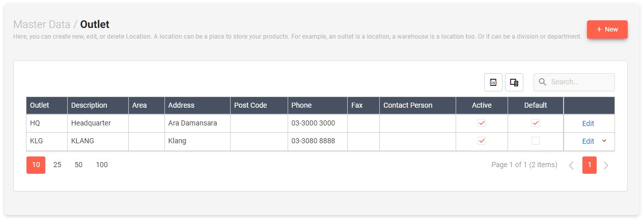
Task: Go to next page arrow
Action: [x=606, y=165]
